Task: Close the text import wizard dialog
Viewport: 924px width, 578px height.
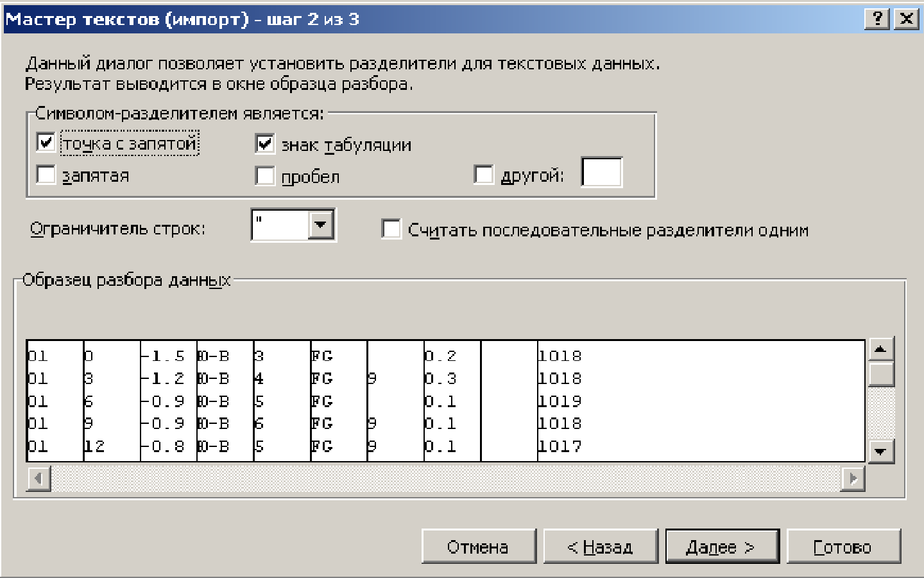Action: pyautogui.click(x=906, y=19)
